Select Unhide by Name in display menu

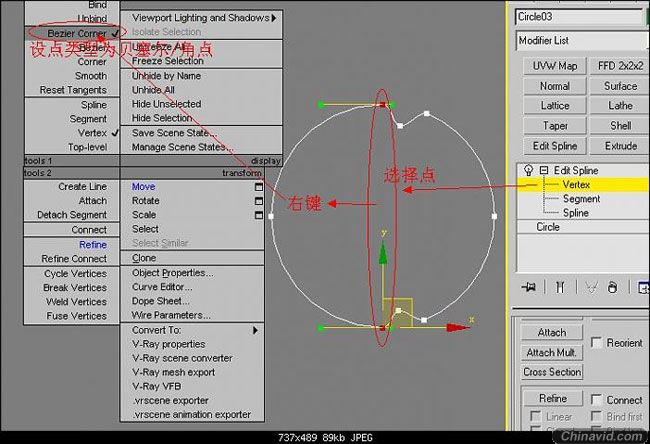point(166,76)
